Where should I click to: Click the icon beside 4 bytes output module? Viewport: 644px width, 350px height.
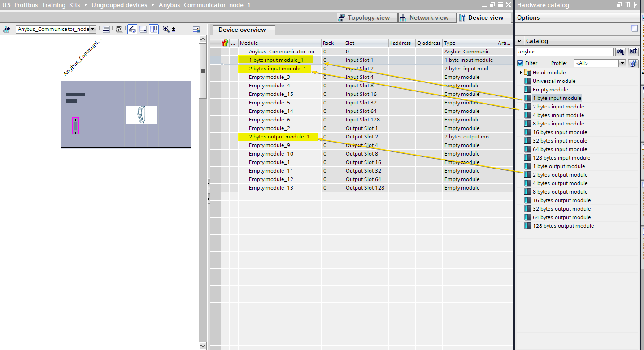pos(528,183)
